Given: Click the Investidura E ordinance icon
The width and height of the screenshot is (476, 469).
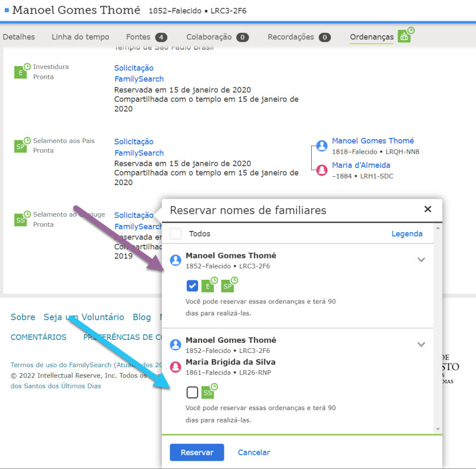Looking at the screenshot, I should coord(22,71).
